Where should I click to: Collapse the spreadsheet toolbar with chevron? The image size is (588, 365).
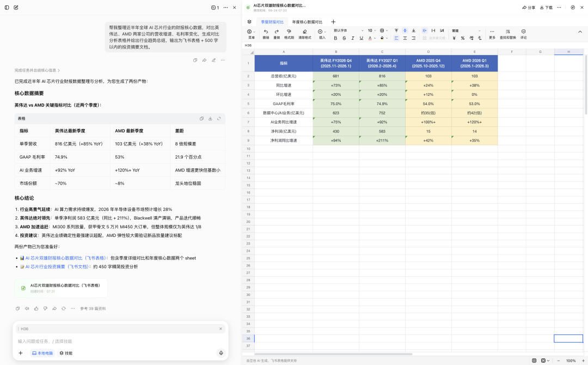[580, 32]
